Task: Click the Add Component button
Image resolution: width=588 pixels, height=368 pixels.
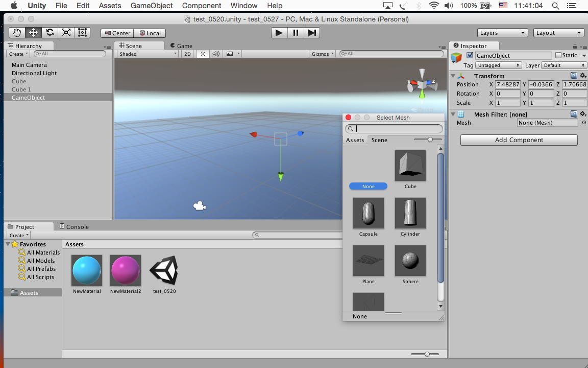Action: pyautogui.click(x=519, y=140)
